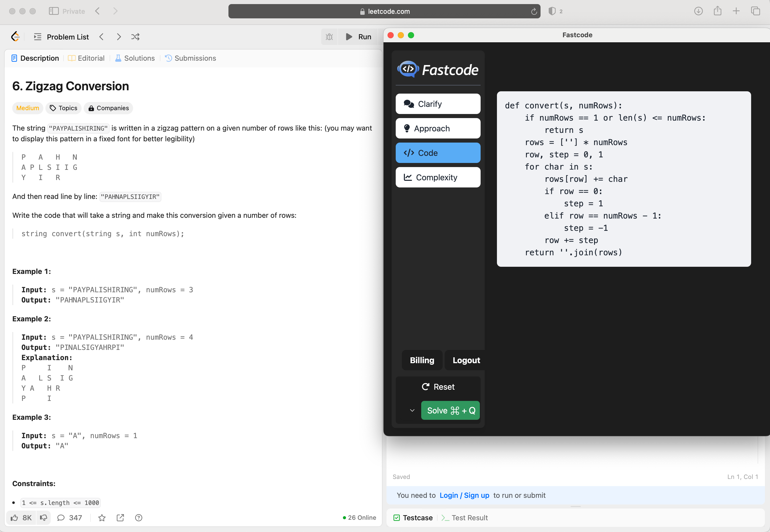This screenshot has width=770, height=532.
Task: Open the 347 comments
Action: (x=70, y=518)
